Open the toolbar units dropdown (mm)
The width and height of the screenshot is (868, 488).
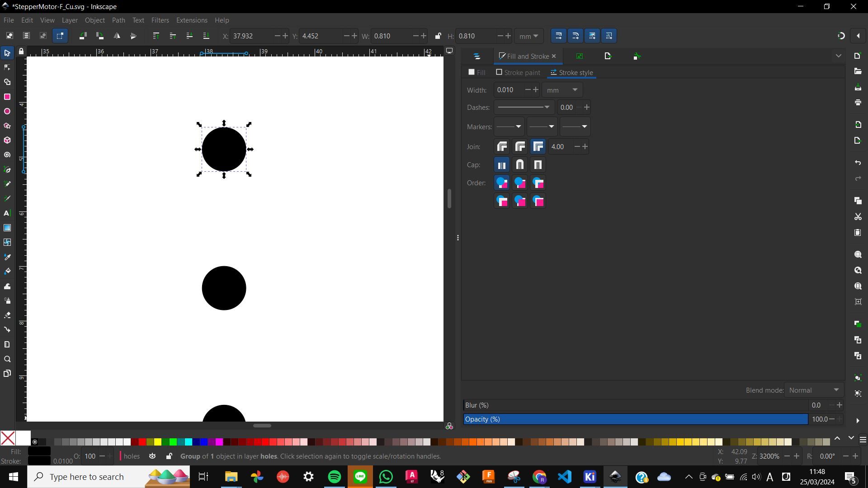(528, 36)
